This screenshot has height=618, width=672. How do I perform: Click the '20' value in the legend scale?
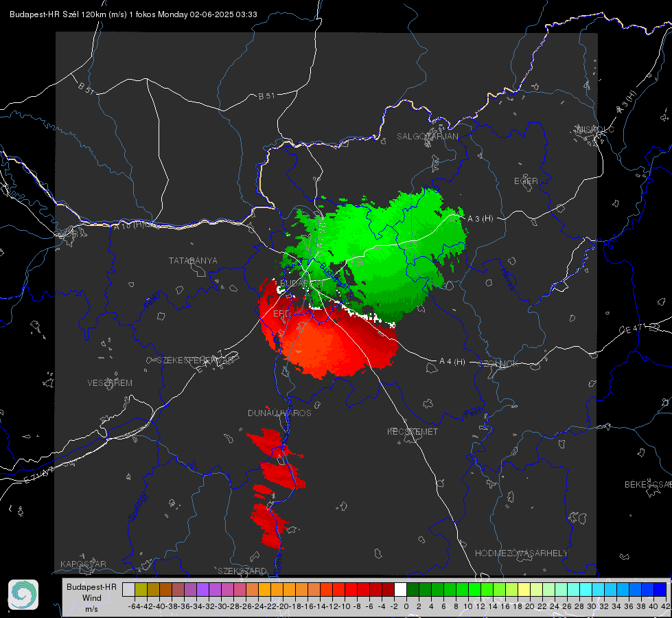[530, 606]
